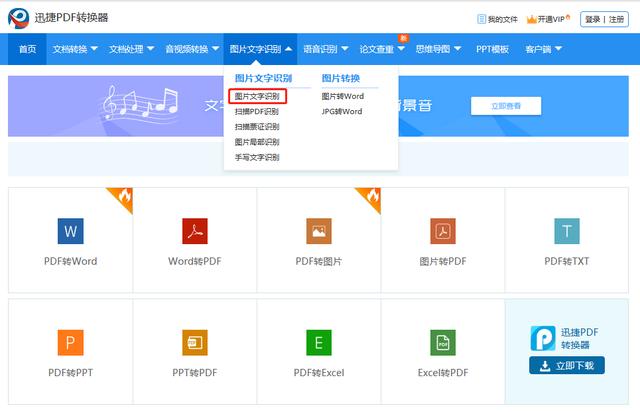Screen dimensions: 640x412
Task: Click the 注册 link
Action: [x=616, y=19]
